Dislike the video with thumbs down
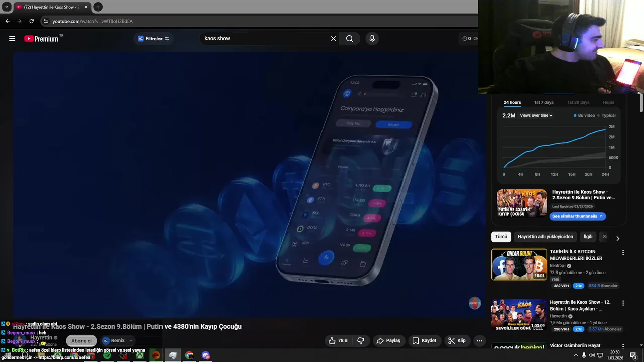 pyautogui.click(x=361, y=341)
